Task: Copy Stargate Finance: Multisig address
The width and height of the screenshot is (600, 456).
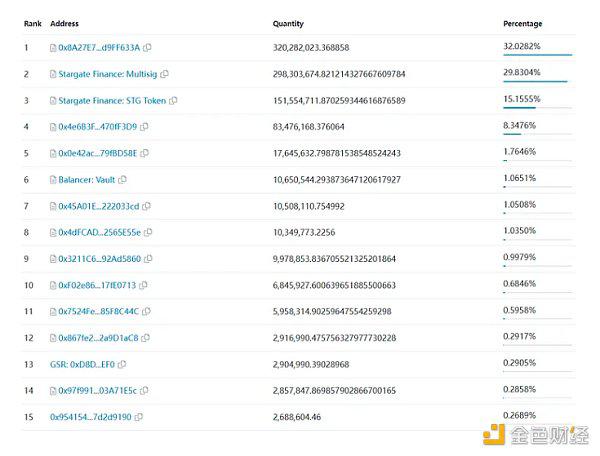Action: (x=165, y=74)
